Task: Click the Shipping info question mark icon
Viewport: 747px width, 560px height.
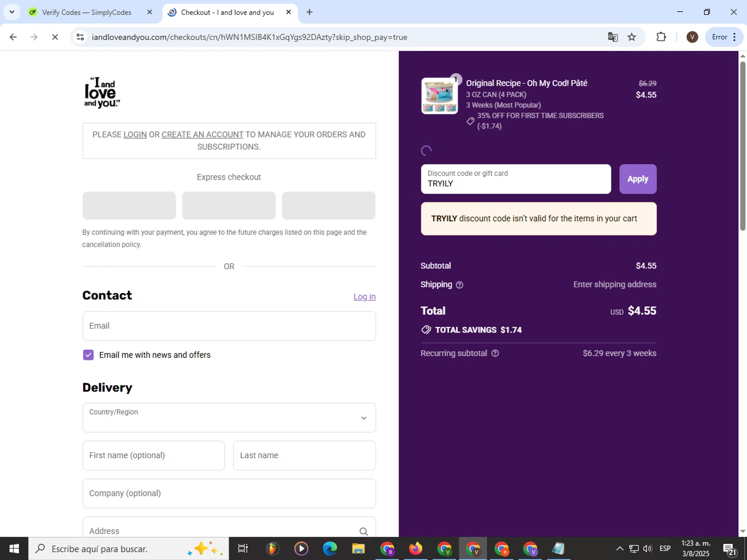Action: 460,285
